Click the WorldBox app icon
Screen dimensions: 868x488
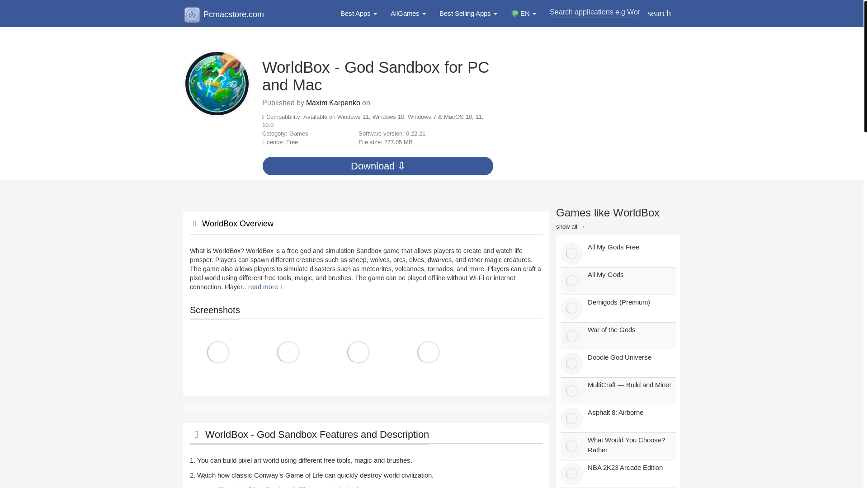[x=217, y=83]
